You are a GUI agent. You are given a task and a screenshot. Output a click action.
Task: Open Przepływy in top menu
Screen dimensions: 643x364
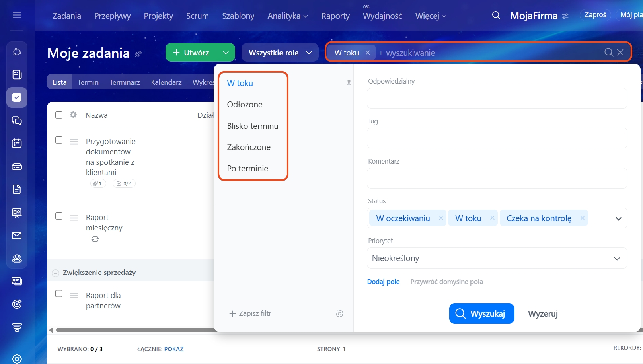pyautogui.click(x=113, y=16)
